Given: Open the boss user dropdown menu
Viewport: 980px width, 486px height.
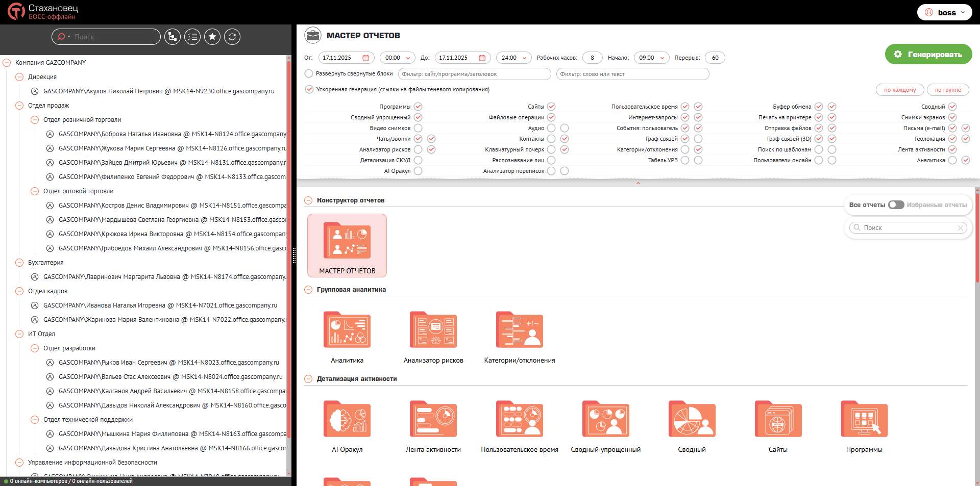Looking at the screenshot, I should (944, 12).
